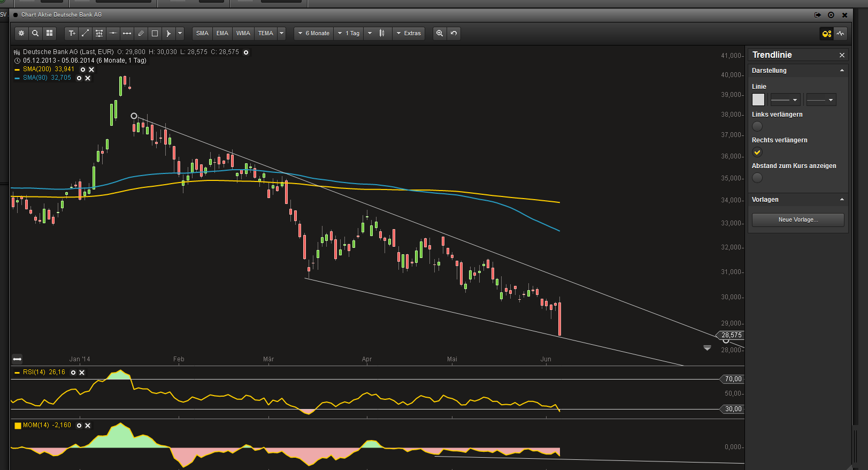Remove the SMA(200) indicator
Viewport: 868px width, 470px height.
tap(91, 70)
